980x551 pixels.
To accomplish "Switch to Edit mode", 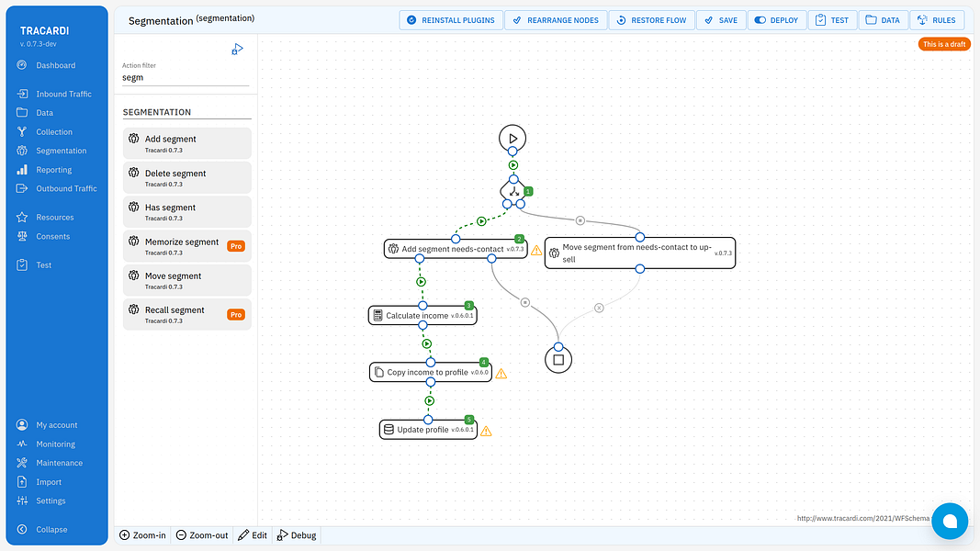I will 253,535.
